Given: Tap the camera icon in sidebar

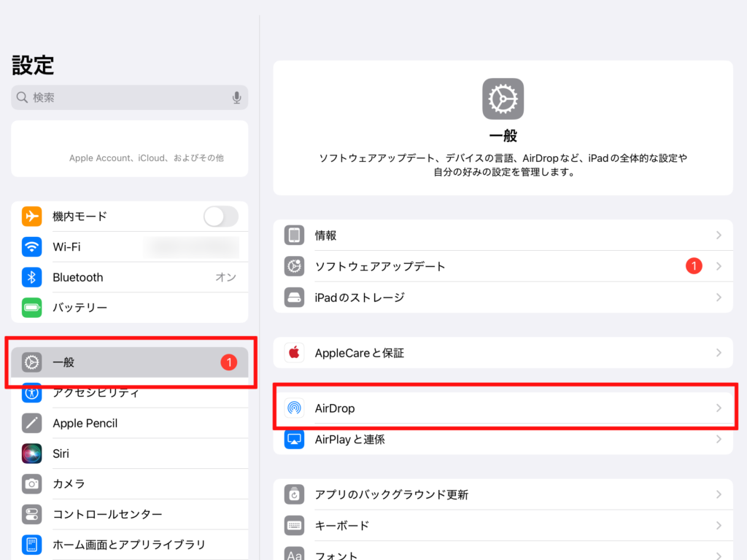Looking at the screenshot, I should (32, 484).
